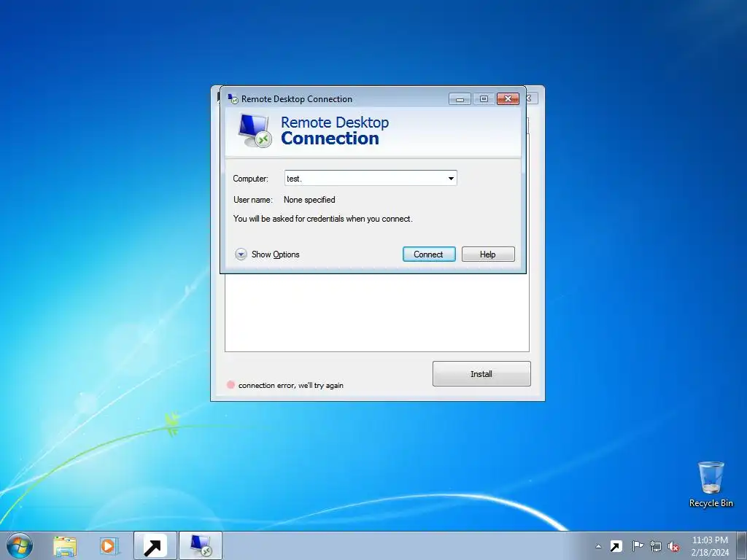The width and height of the screenshot is (747, 560).
Task: Select the Recycle Bin desktop icon
Action: click(711, 484)
